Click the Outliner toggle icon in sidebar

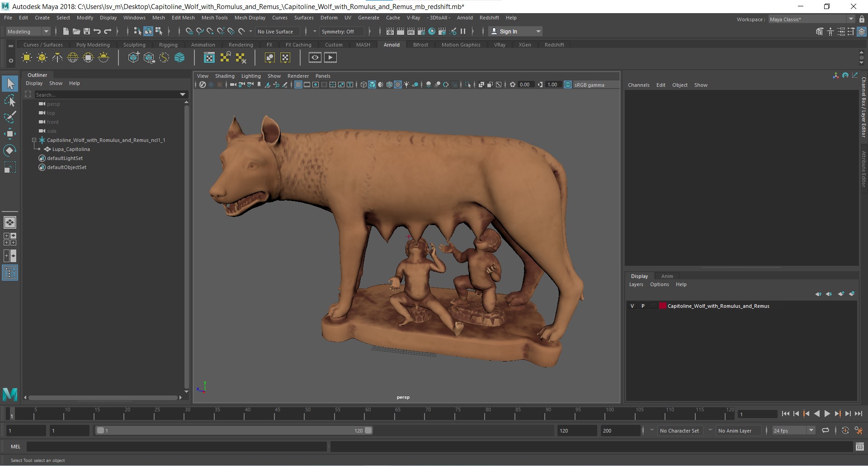(10, 273)
